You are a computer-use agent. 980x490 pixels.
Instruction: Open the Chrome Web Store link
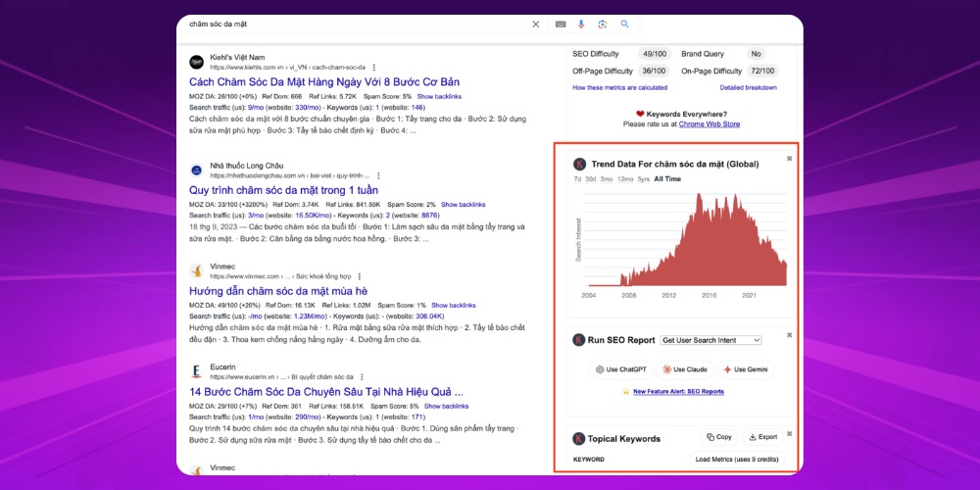(x=710, y=124)
